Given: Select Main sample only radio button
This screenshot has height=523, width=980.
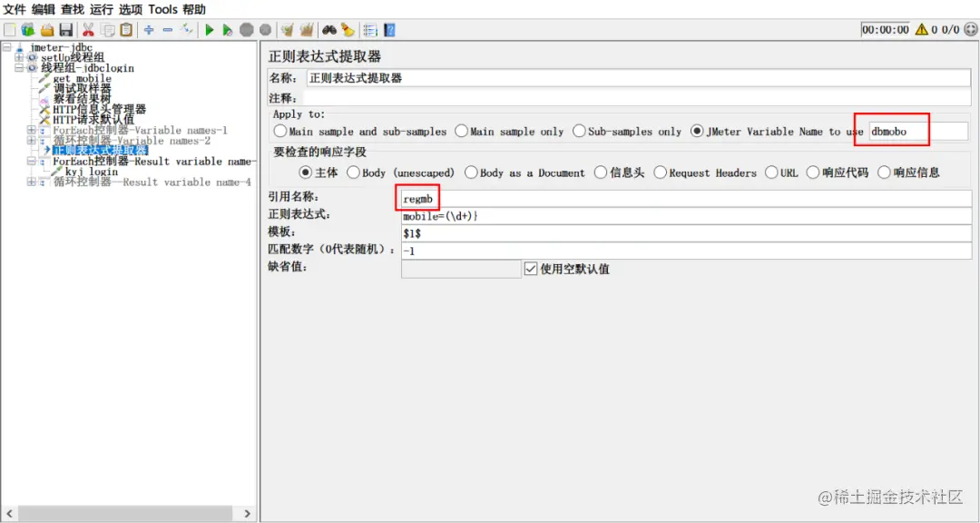Looking at the screenshot, I should tap(461, 132).
